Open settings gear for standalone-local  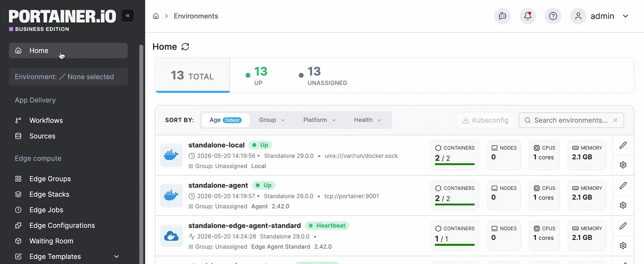pyautogui.click(x=623, y=165)
